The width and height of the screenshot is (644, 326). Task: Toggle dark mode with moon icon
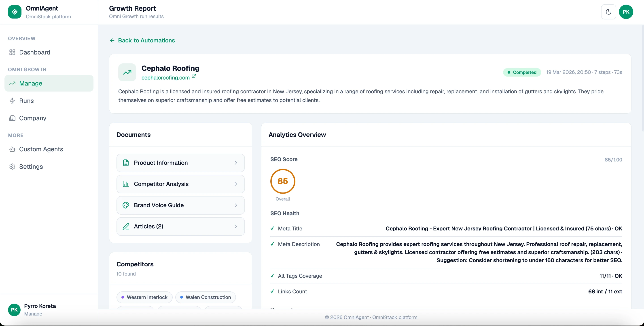point(608,12)
